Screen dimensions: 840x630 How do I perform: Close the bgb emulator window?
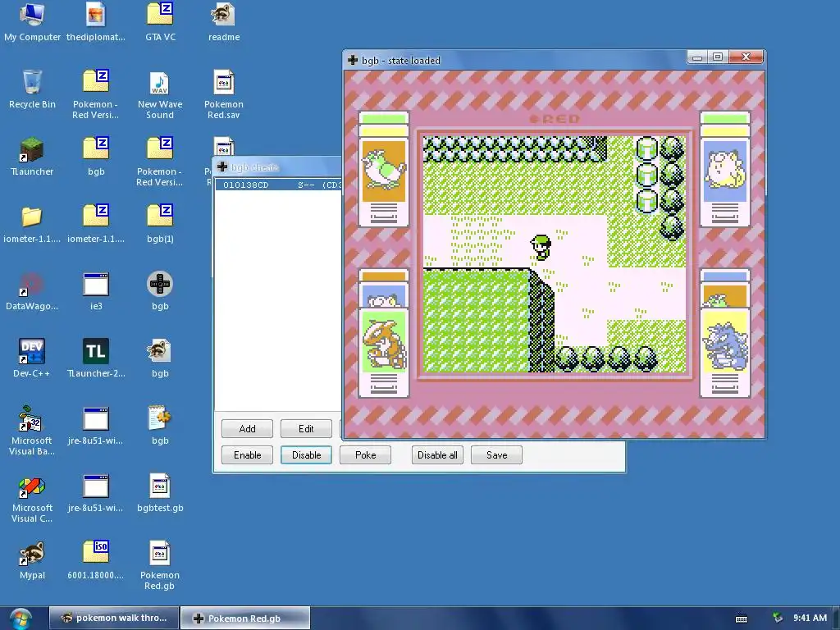[746, 57]
